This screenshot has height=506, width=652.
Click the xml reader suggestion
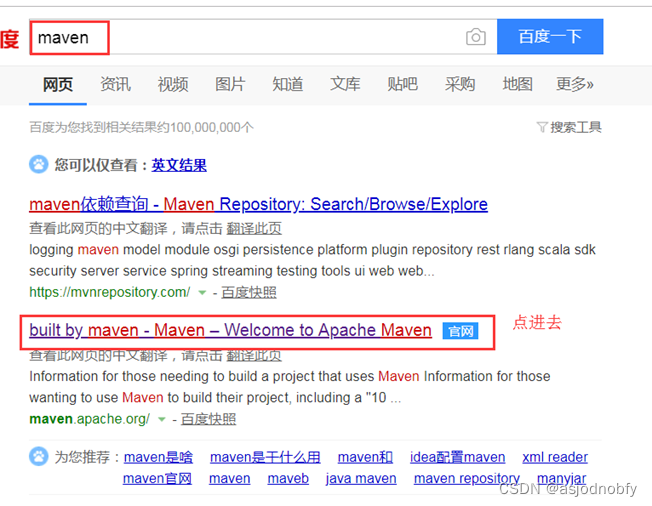[x=555, y=457]
